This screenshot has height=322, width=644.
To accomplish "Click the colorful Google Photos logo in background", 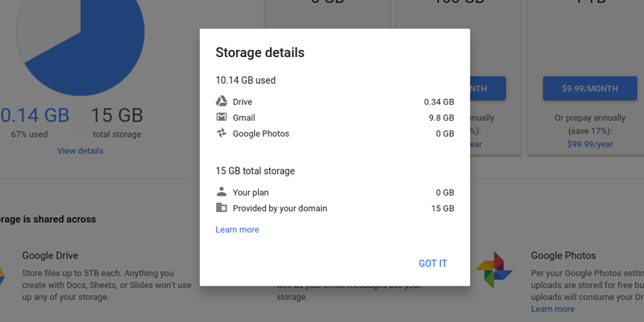I will pos(493,270).
